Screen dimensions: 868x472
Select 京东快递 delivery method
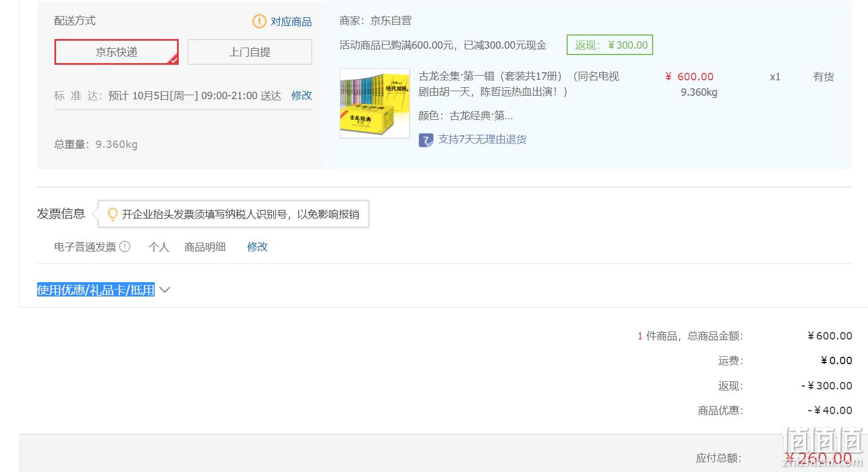coord(116,52)
